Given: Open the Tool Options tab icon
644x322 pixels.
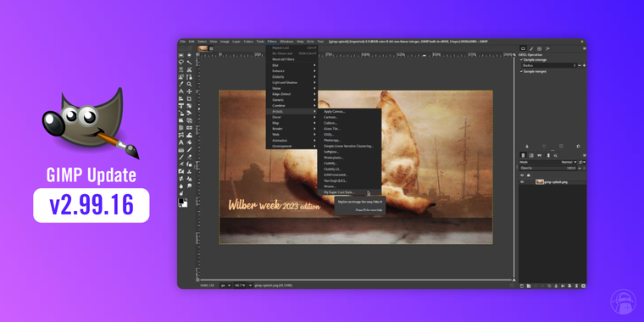Looking at the screenshot, I should click(x=524, y=48).
